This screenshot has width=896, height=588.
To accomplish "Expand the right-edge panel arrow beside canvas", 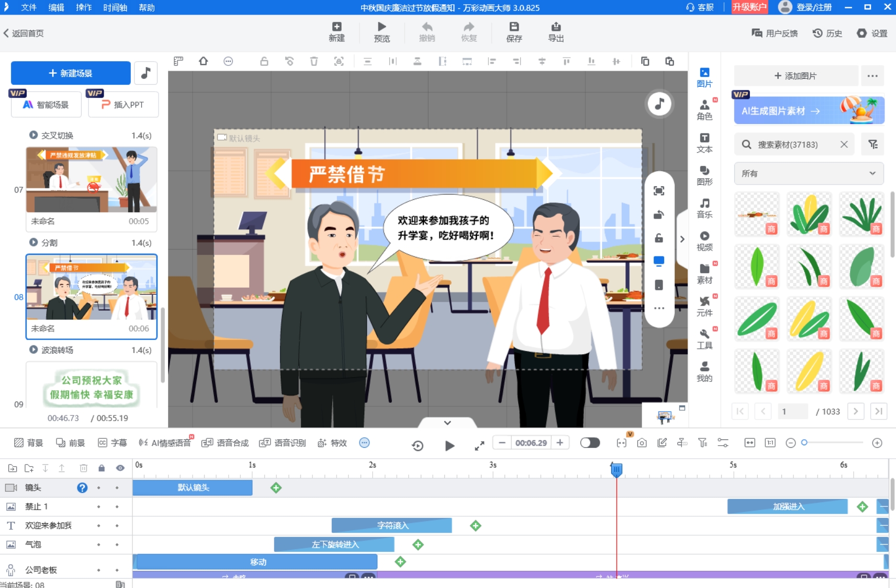I will pos(681,239).
